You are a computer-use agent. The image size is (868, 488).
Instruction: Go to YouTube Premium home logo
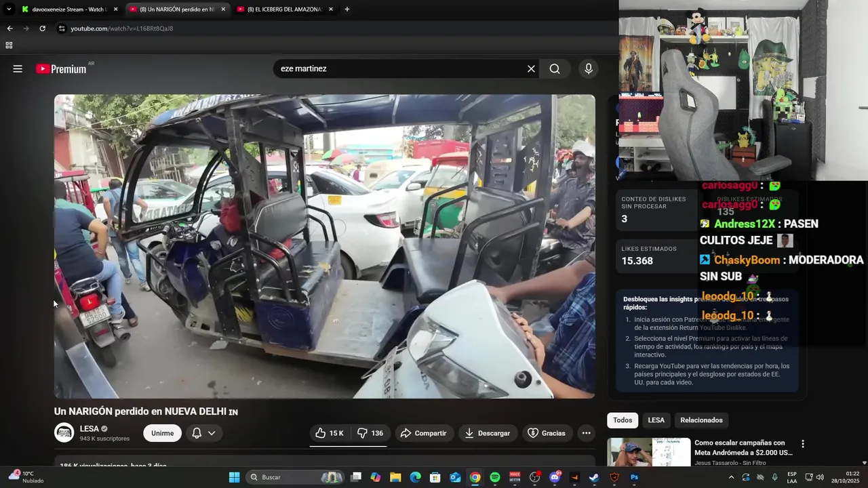click(61, 68)
